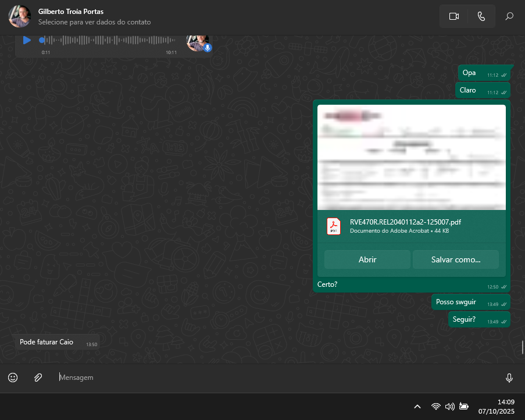
Task: Click the PDF file icon
Action: pos(334,226)
